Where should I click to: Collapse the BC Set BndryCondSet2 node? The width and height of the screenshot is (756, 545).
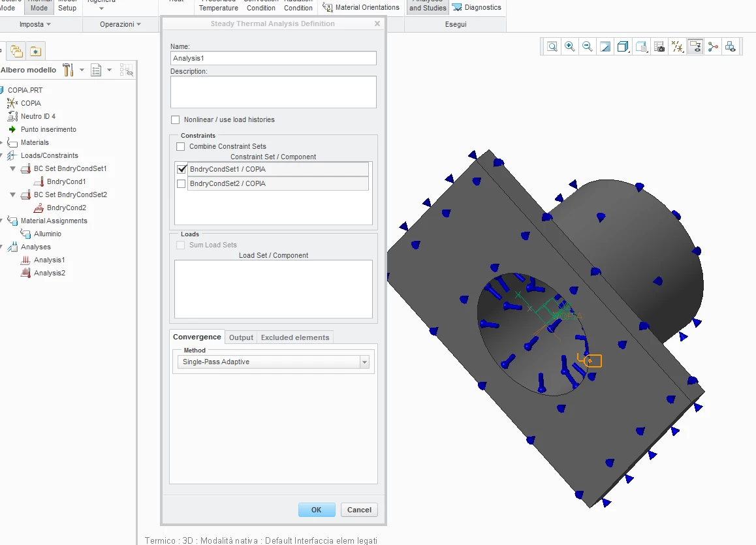pyautogui.click(x=13, y=195)
